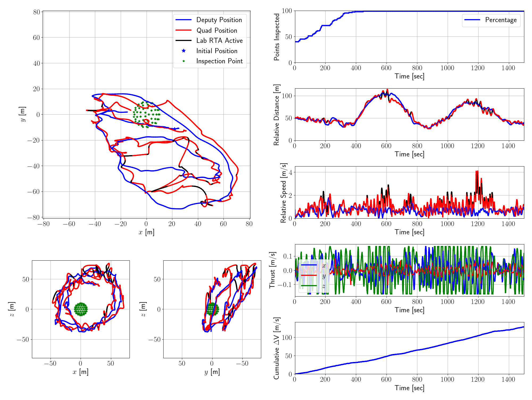Click the Inspection Point legend text
The height and width of the screenshot is (400, 532).
(x=219, y=61)
